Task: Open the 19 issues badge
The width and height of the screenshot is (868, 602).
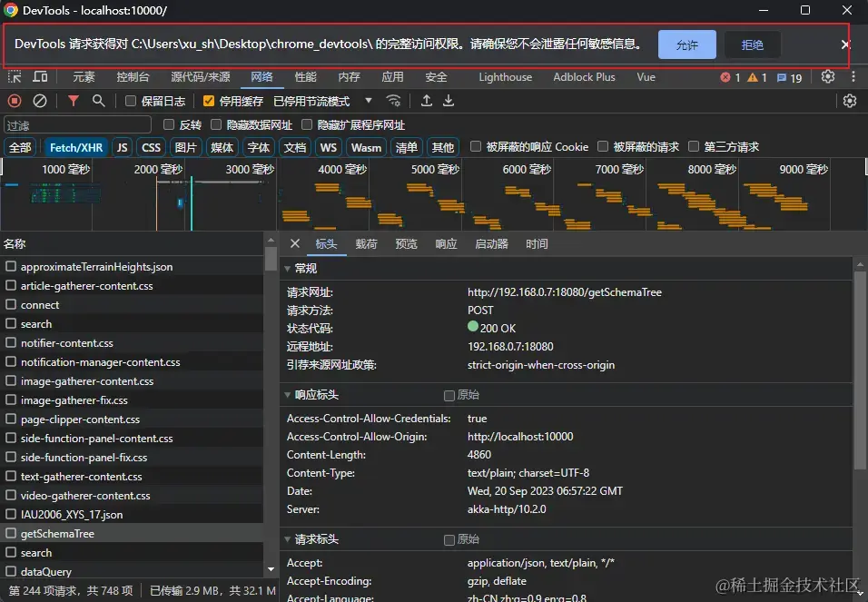Action: click(x=789, y=77)
